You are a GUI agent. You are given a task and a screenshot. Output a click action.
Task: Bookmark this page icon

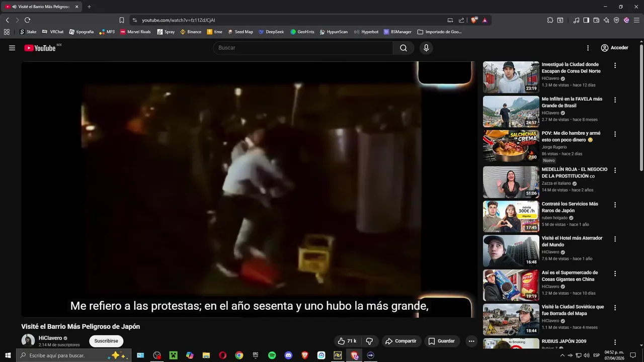(x=121, y=20)
